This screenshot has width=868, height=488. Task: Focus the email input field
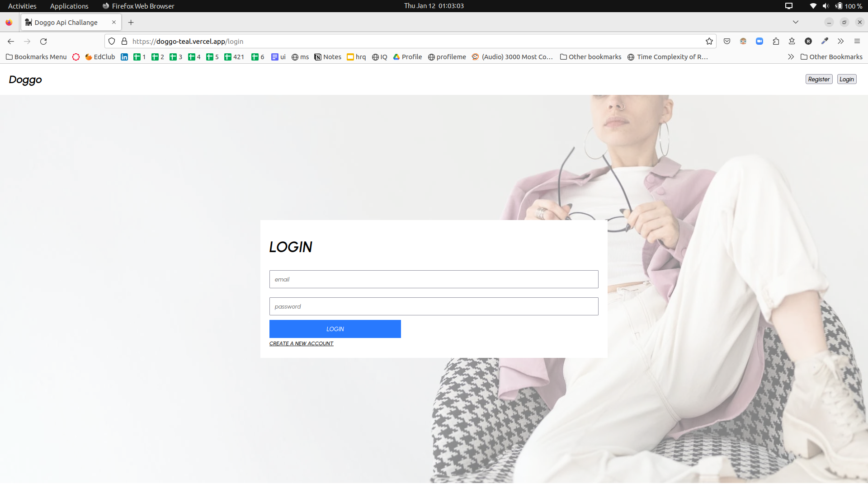434,279
